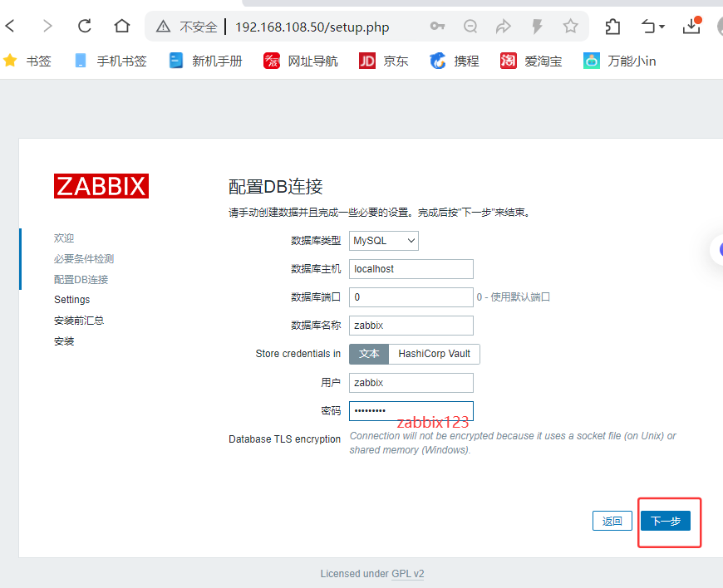Click the Store credentials in label
The width and height of the screenshot is (723, 588).
point(298,354)
